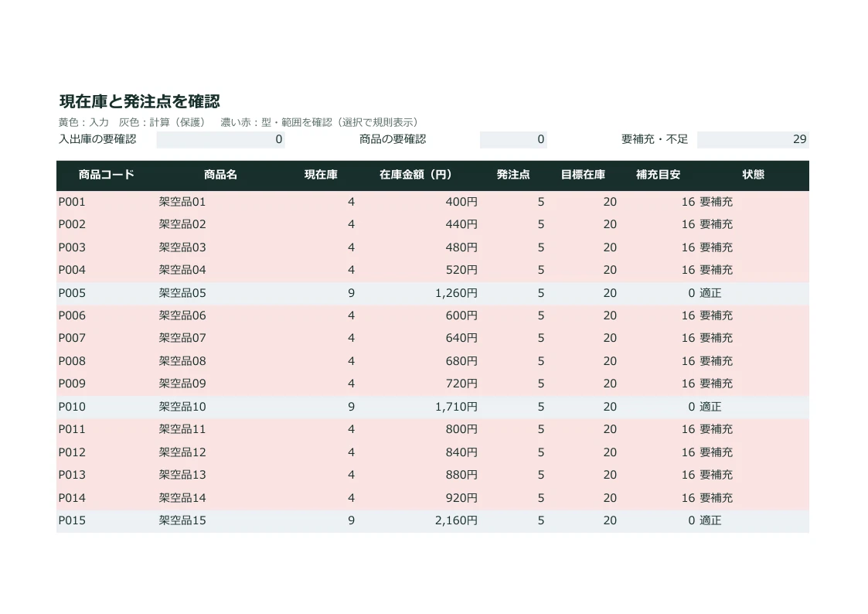This screenshot has width=868, height=614.
Task: Click product code P013
Action: coord(72,475)
